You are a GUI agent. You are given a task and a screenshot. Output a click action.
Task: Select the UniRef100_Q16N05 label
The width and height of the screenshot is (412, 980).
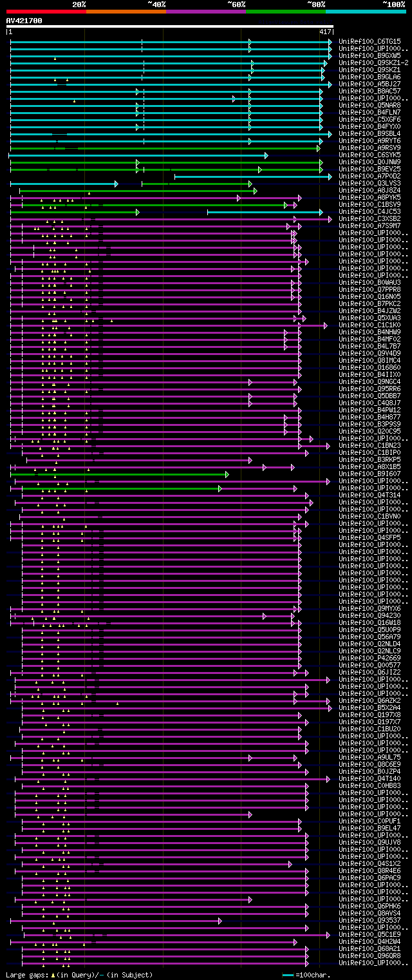point(369,296)
